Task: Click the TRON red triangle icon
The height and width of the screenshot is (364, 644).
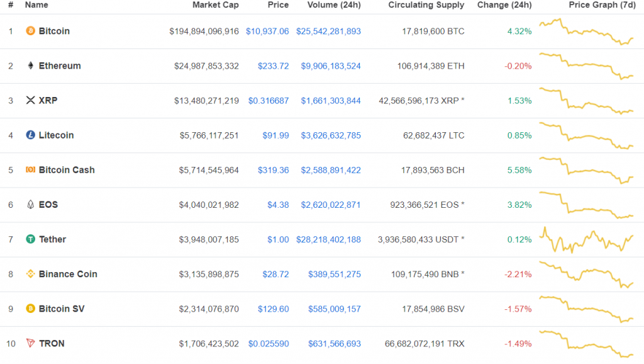Action: [30, 343]
